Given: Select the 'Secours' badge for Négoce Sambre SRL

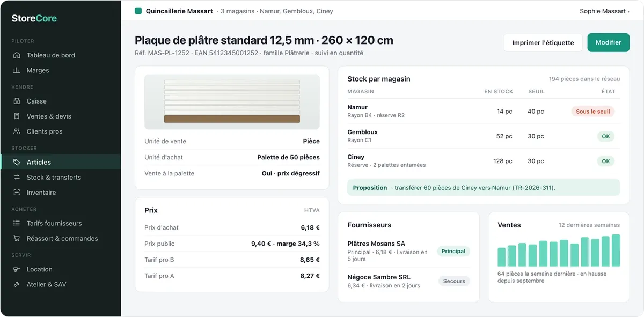Looking at the screenshot, I should pyautogui.click(x=454, y=281).
